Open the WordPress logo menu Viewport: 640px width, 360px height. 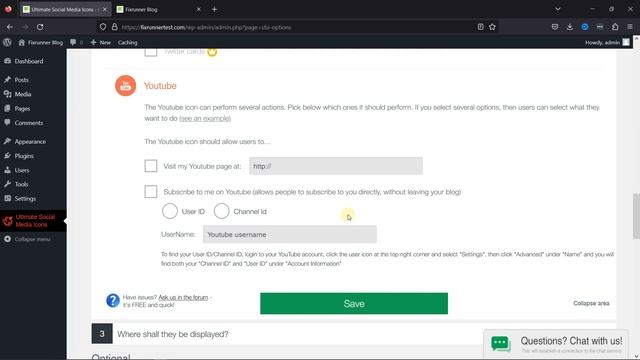(x=7, y=42)
